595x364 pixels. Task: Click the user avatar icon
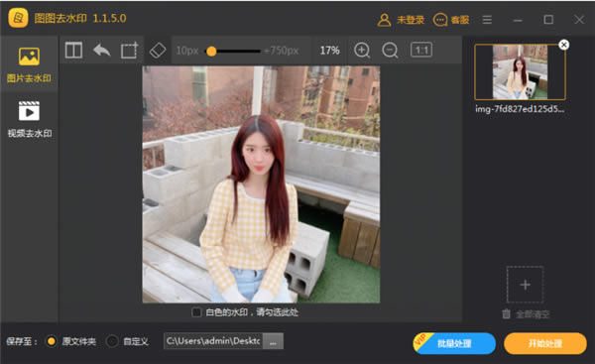pos(384,20)
